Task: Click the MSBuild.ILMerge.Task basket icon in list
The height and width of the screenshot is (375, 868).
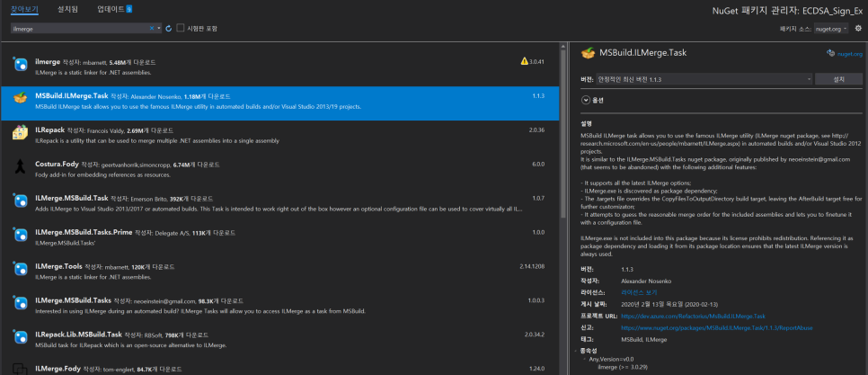Action: coord(21,98)
